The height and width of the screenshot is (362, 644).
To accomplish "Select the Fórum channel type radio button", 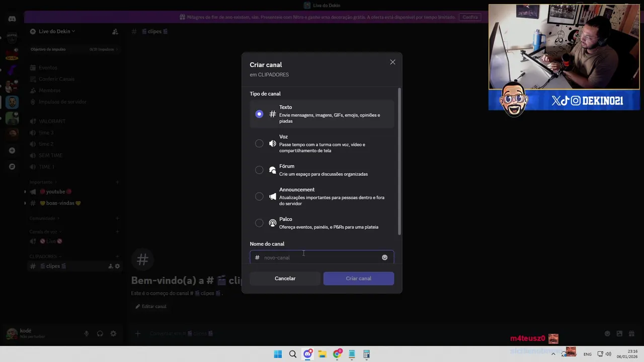I will pos(259,170).
